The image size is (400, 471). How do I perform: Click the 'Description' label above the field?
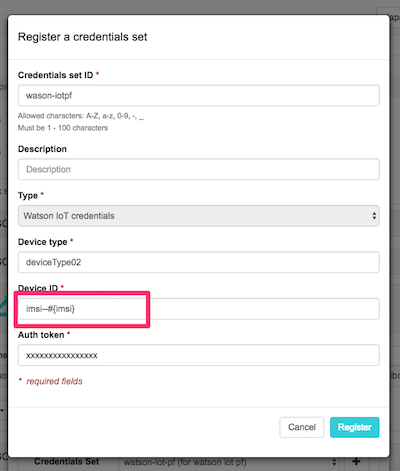pyautogui.click(x=42, y=149)
